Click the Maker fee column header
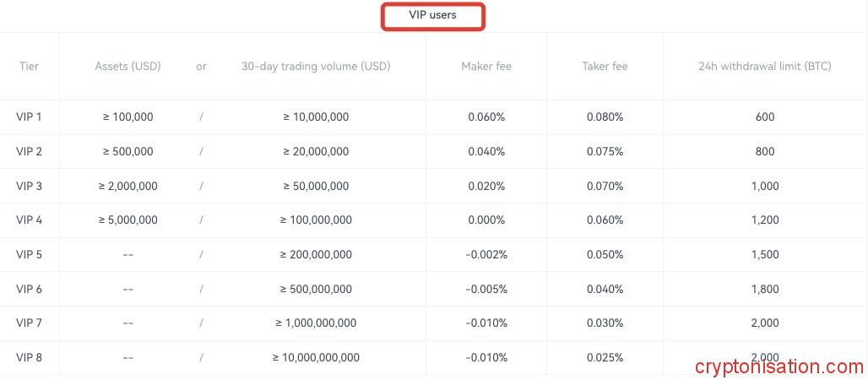 (x=486, y=66)
